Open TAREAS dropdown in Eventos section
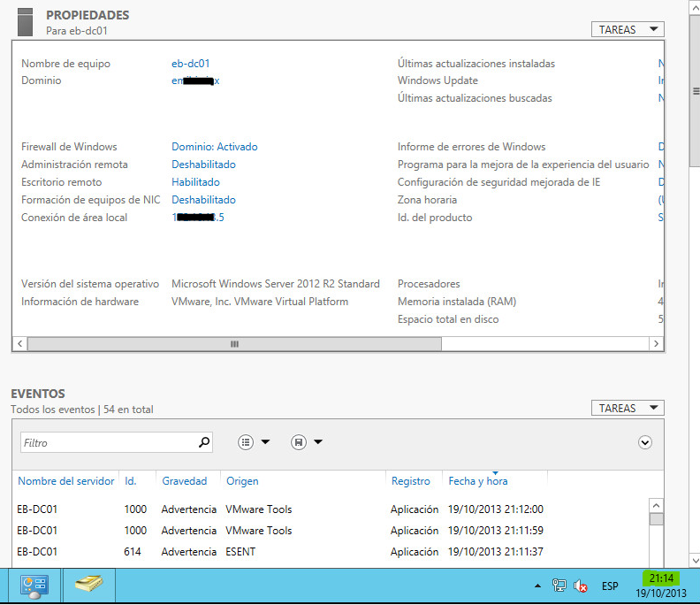This screenshot has height=605, width=700. coord(628,408)
